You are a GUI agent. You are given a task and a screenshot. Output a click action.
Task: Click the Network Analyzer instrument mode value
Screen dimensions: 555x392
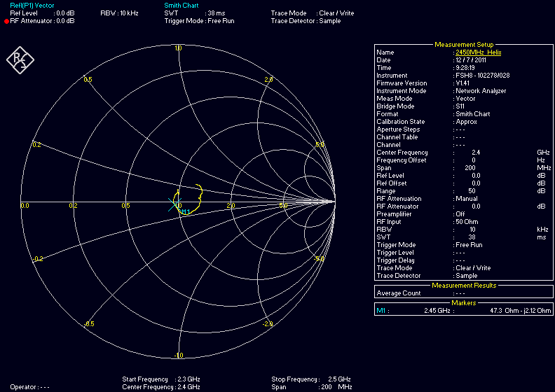481,91
